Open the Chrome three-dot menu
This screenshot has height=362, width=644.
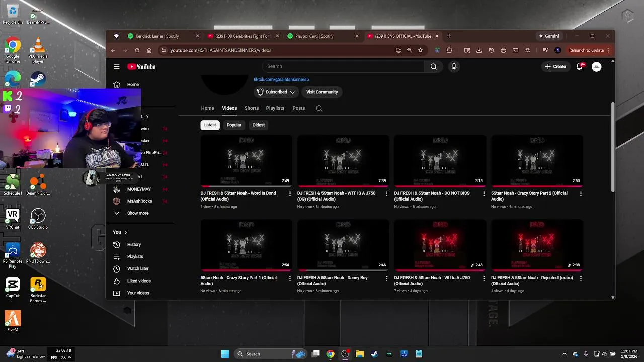[608, 50]
